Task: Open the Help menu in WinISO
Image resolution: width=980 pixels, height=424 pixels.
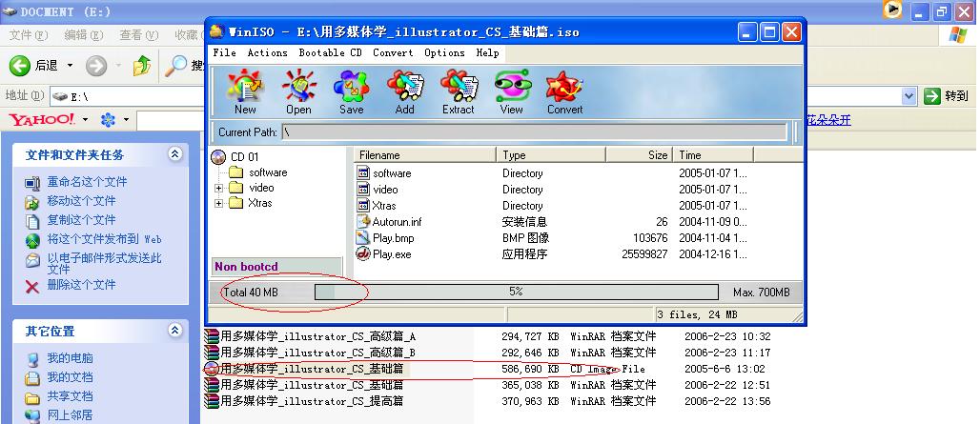Action: click(x=487, y=53)
